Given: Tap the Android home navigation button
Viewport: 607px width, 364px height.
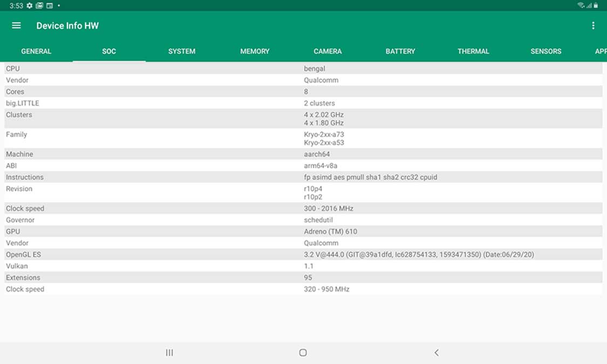Looking at the screenshot, I should 303,353.
